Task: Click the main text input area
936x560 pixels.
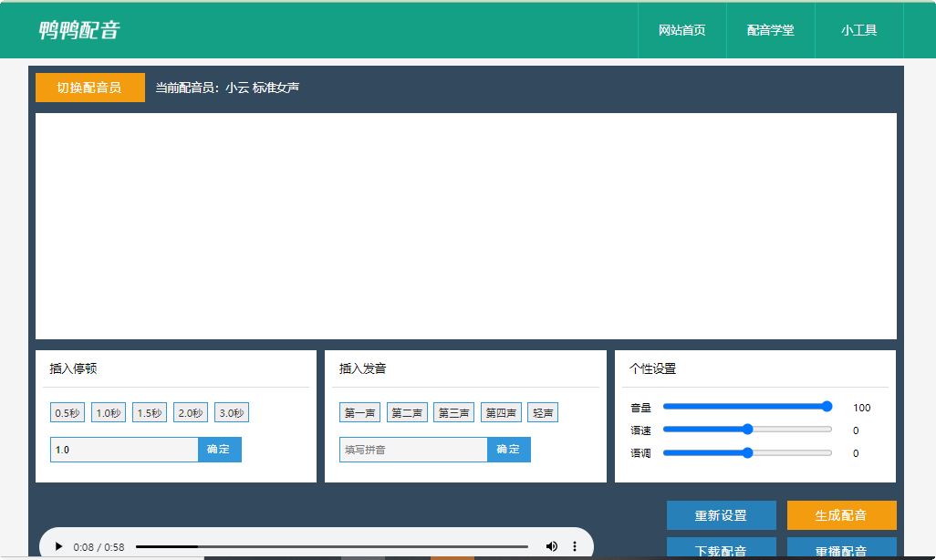Action: (x=465, y=225)
